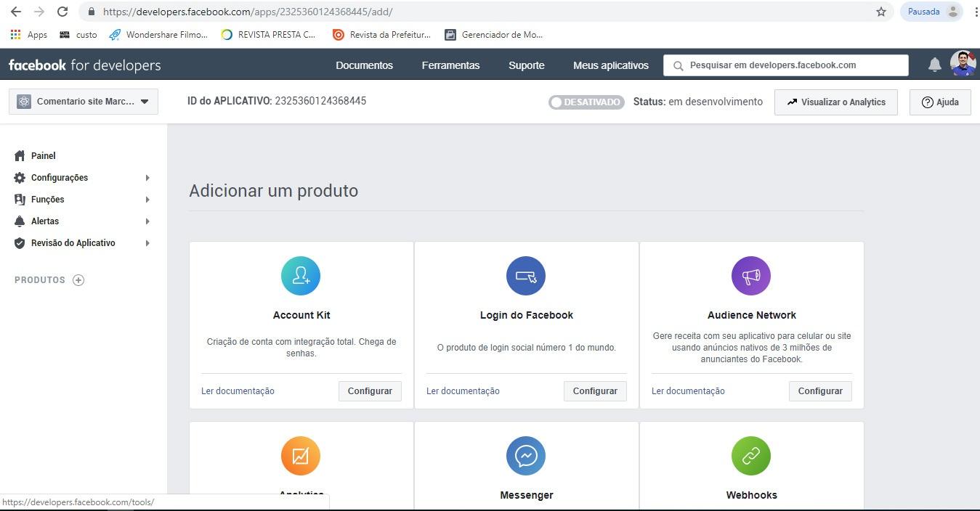This screenshot has width=980, height=511.
Task: Bookmark this page with the star icon
Action: pyautogui.click(x=881, y=12)
